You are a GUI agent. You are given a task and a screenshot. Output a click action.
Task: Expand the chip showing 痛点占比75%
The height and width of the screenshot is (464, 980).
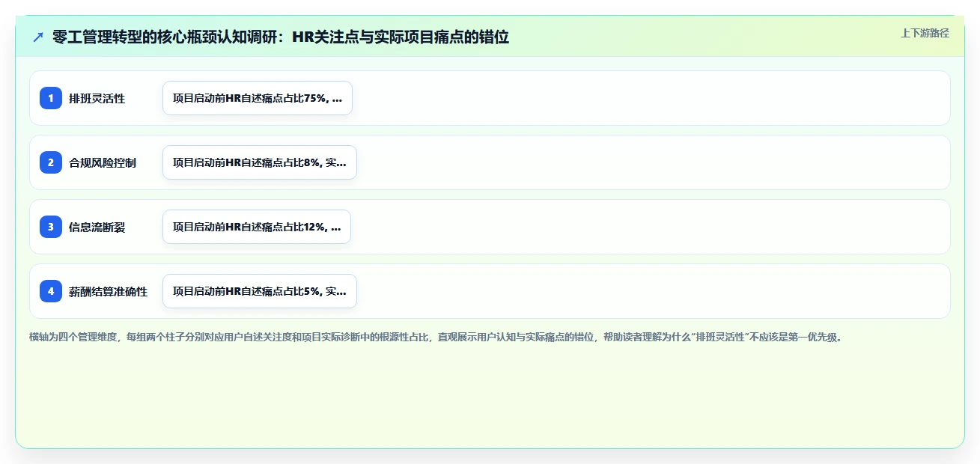pos(258,98)
